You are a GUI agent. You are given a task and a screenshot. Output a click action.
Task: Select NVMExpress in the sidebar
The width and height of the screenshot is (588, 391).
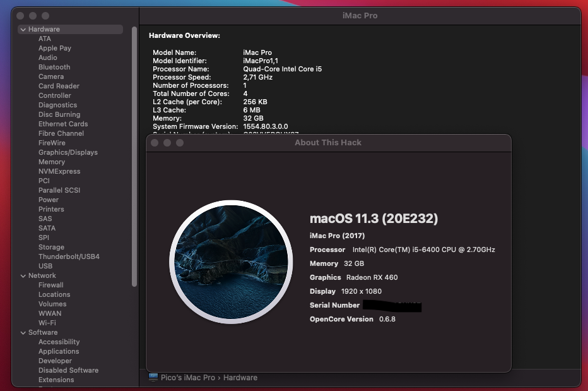click(59, 171)
